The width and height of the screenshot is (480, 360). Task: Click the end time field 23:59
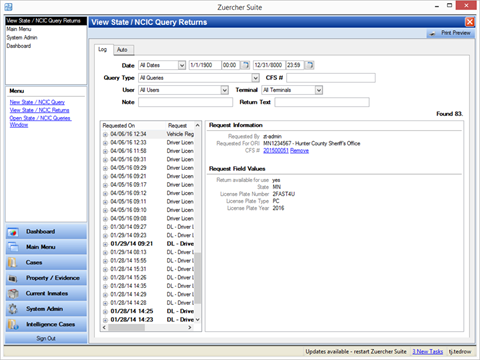(295, 65)
